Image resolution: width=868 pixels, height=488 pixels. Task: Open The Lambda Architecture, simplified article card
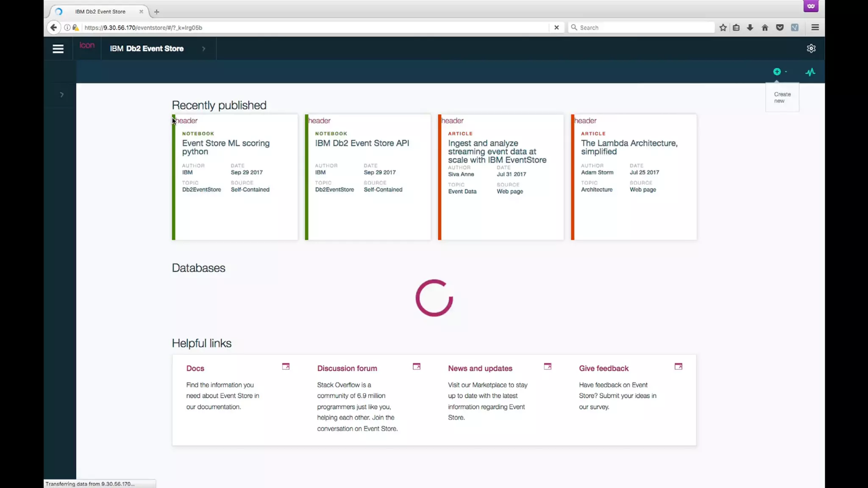[x=629, y=147]
